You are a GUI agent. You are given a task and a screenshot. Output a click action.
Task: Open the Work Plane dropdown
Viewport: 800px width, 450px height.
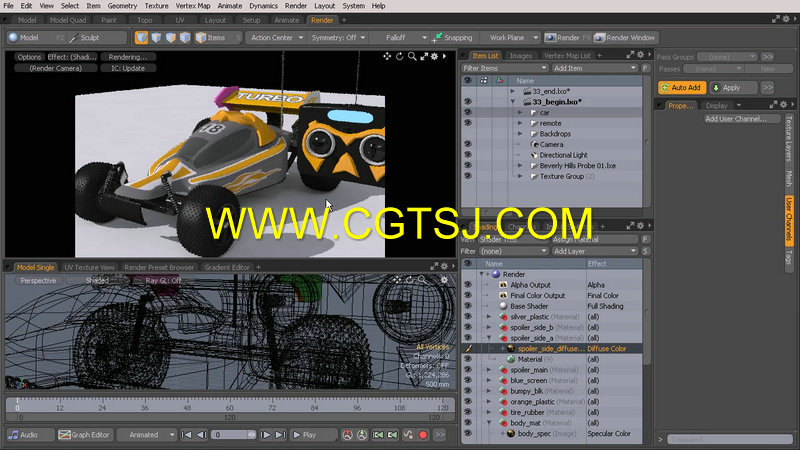(512, 38)
